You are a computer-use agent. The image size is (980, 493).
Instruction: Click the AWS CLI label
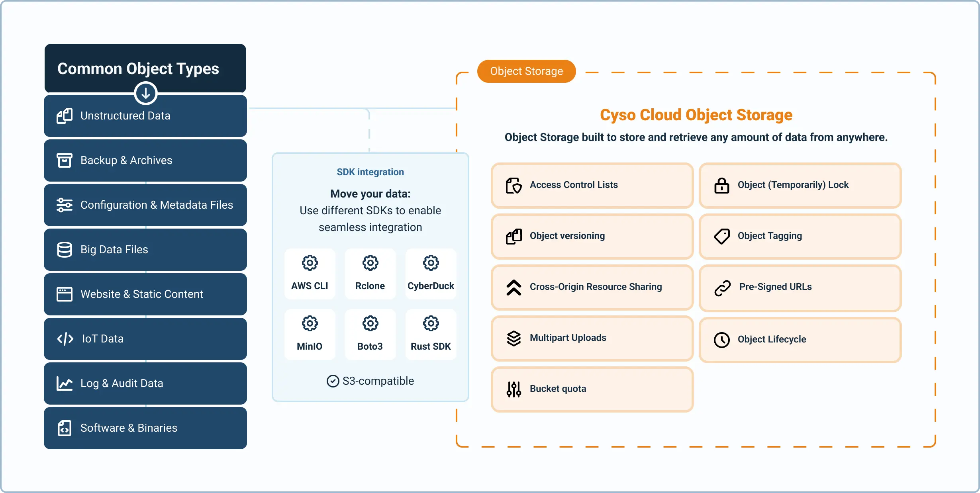click(310, 286)
